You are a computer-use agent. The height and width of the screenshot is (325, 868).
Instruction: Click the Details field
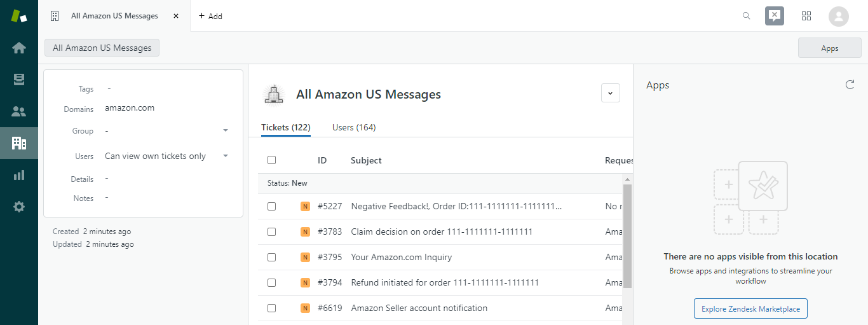click(166, 179)
